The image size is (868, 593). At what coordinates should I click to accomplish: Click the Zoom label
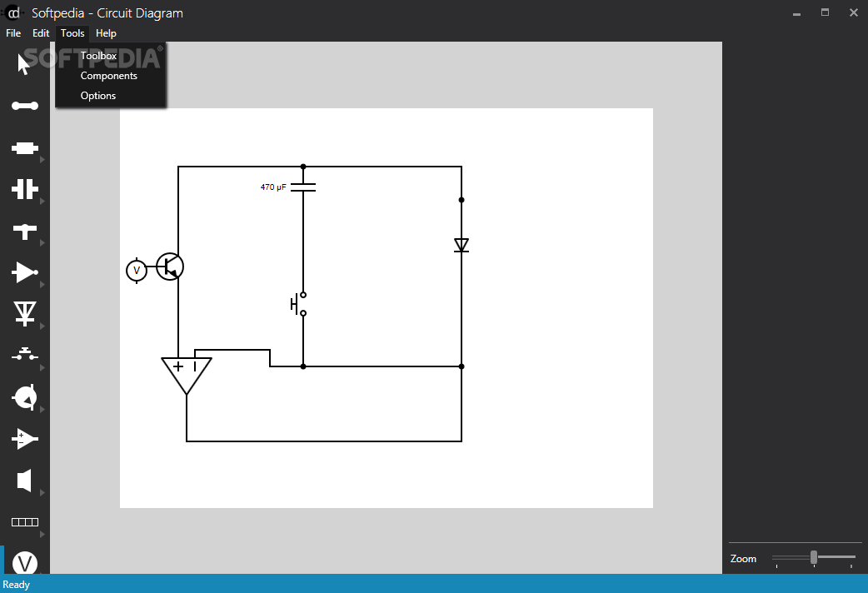pyautogui.click(x=743, y=559)
